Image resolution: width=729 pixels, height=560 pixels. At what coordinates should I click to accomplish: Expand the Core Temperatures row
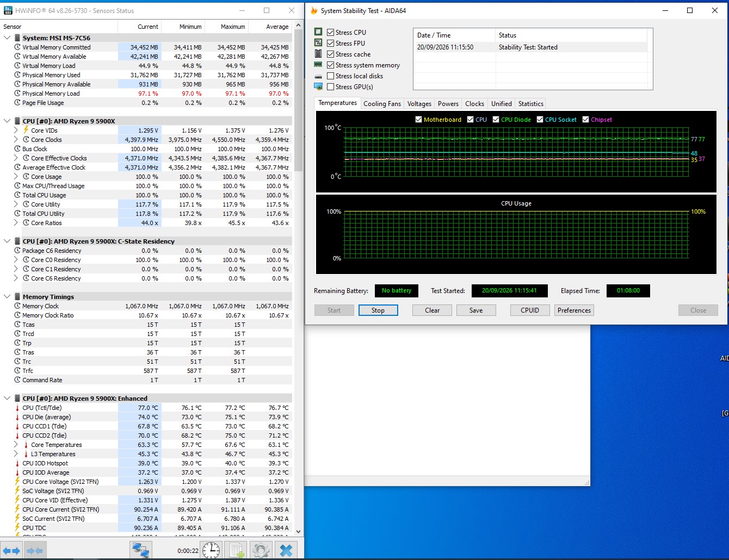(x=16, y=444)
